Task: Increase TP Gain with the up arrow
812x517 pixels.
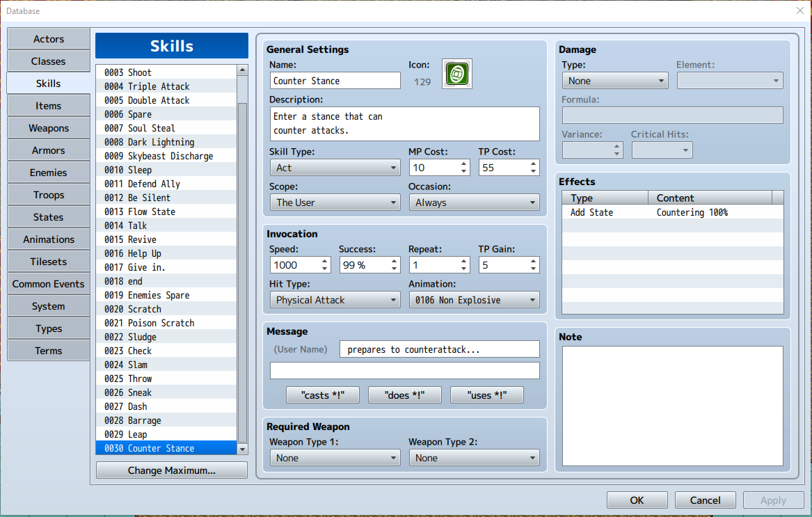Action: 534,261
